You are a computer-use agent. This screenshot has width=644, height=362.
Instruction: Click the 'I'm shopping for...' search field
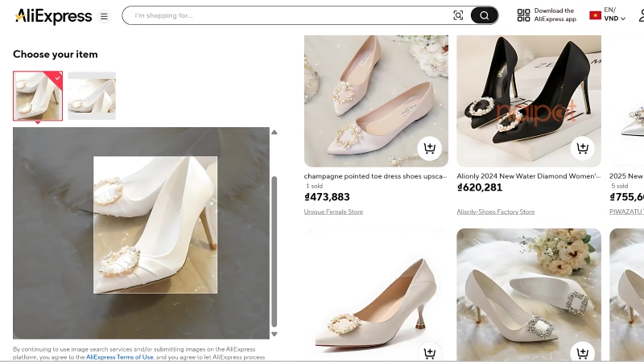(x=290, y=15)
